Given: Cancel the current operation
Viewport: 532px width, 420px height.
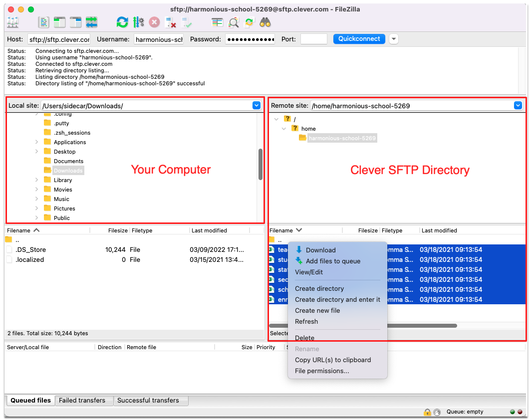Looking at the screenshot, I should [x=154, y=22].
